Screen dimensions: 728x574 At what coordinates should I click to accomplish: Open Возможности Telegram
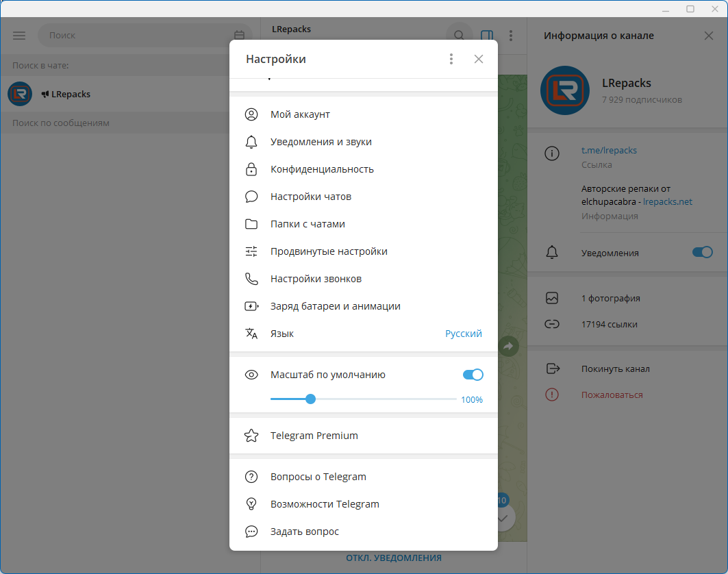tap(364, 504)
